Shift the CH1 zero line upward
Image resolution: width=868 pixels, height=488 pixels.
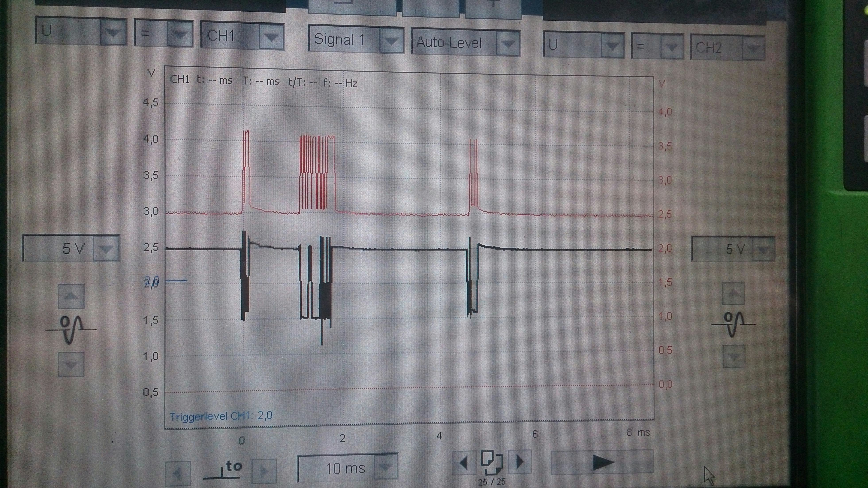(x=71, y=296)
